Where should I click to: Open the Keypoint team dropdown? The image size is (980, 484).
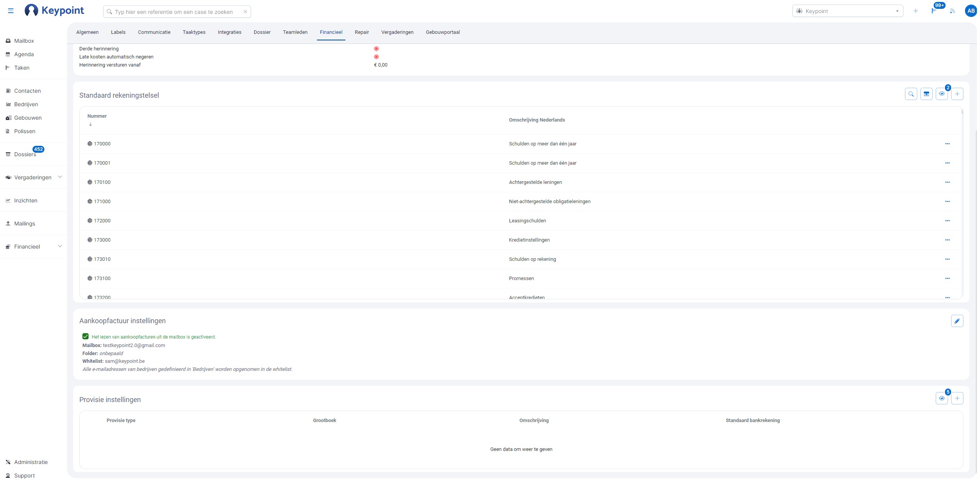click(x=847, y=11)
